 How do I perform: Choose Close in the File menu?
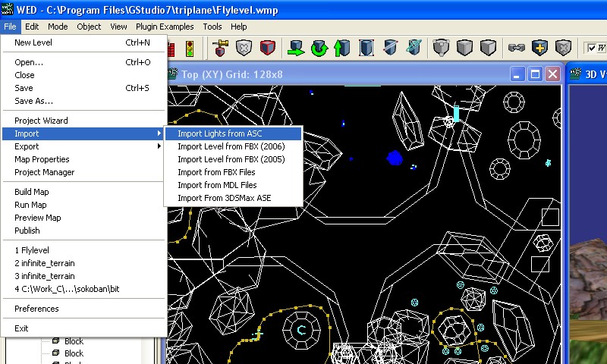[x=84, y=75]
